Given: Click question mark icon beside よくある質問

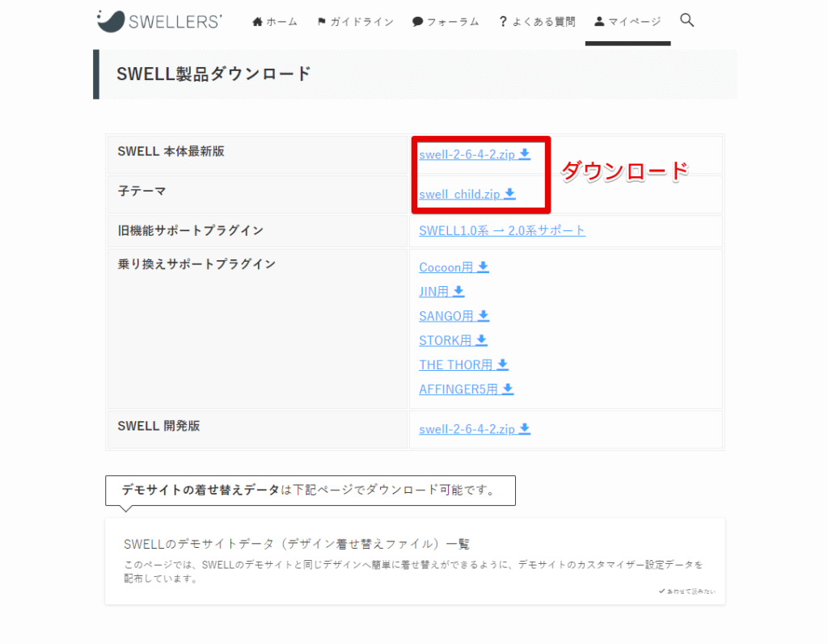Looking at the screenshot, I should tap(503, 22).
